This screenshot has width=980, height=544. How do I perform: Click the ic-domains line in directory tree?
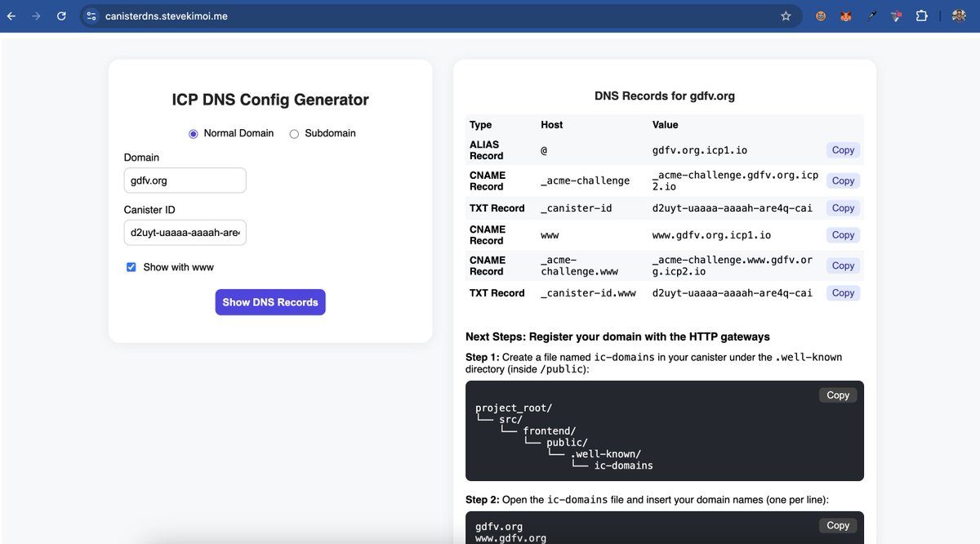pyautogui.click(x=624, y=466)
